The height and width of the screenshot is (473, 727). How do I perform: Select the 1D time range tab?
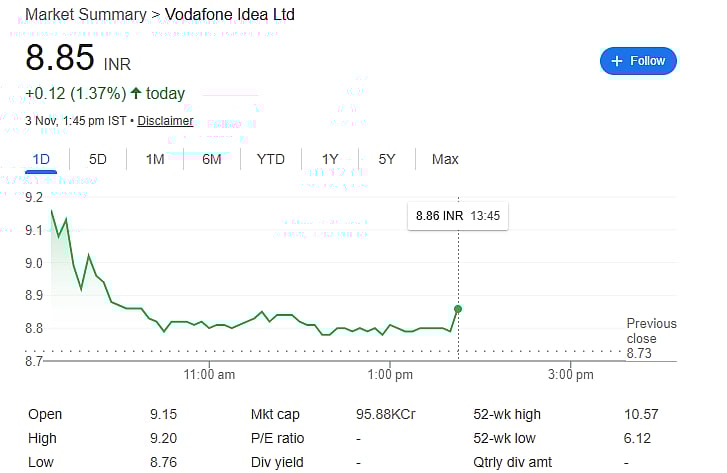pos(41,159)
